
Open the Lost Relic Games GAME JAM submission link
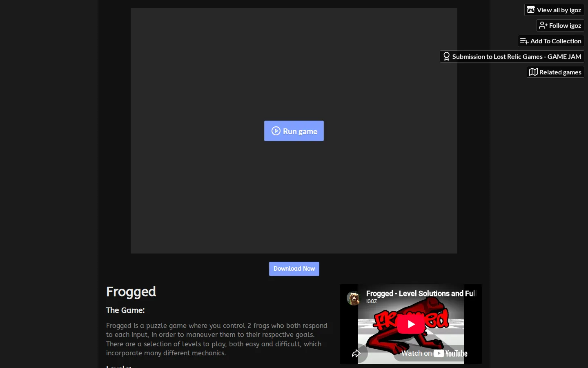(512, 56)
